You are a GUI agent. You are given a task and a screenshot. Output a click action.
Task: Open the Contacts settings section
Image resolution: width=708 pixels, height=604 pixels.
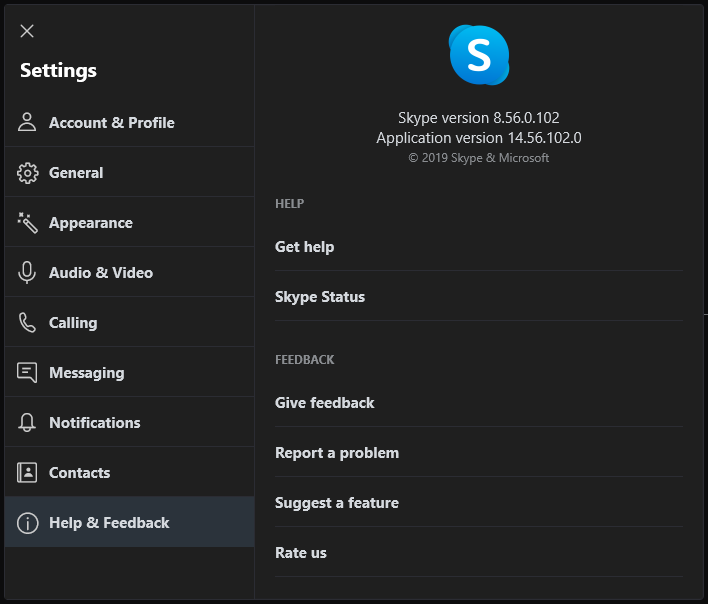[130, 473]
